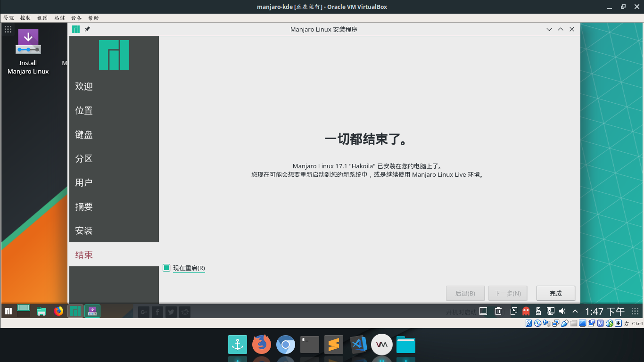The image size is (644, 362).
Task: Open the panel grid menu beside clock
Action: (x=635, y=311)
